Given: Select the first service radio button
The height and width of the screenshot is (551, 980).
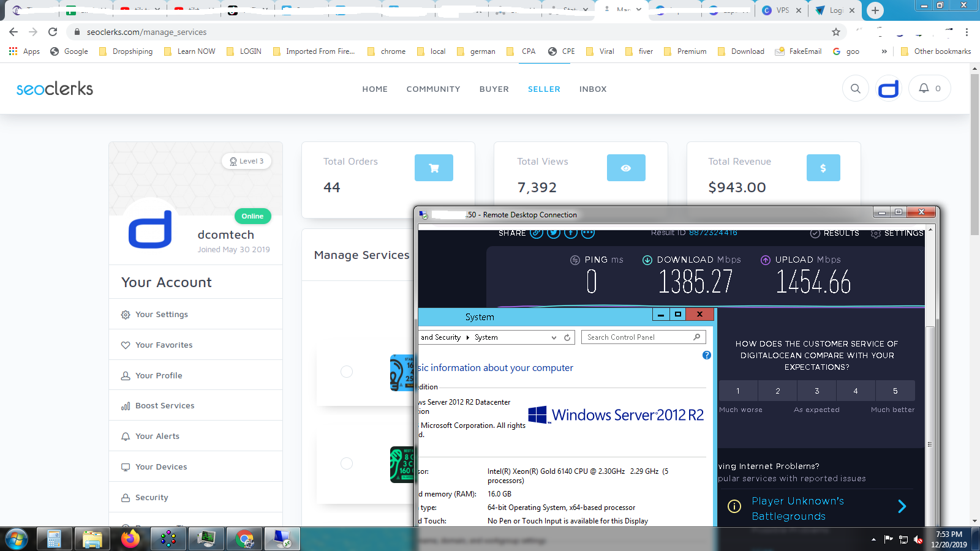Looking at the screenshot, I should [x=347, y=372].
